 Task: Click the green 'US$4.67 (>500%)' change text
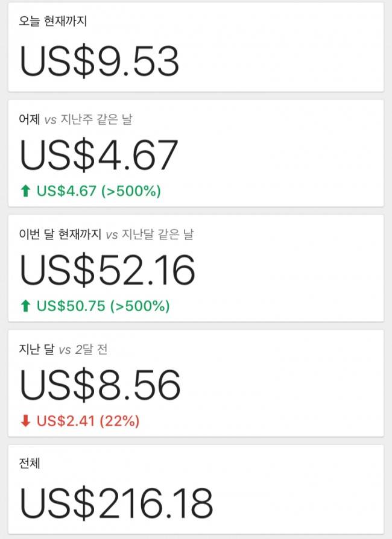[99, 191]
